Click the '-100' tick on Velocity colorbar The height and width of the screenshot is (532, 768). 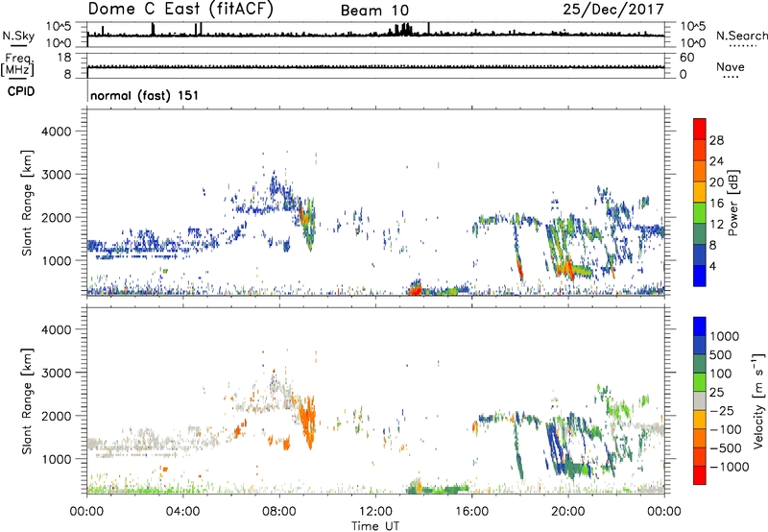coord(726,429)
